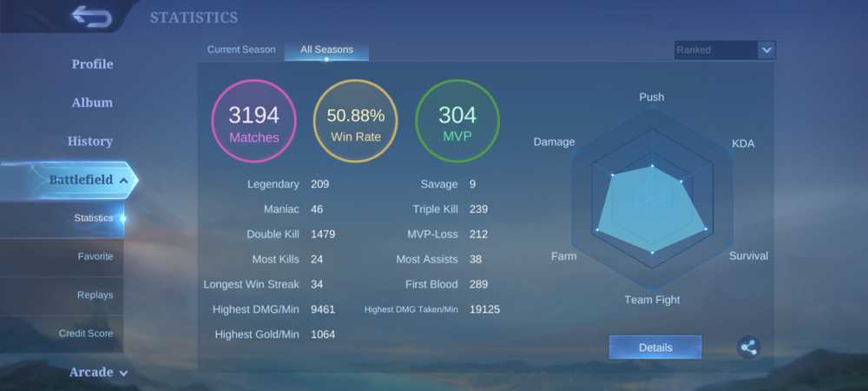Share statistics with the share icon
Image resolution: width=868 pixels, height=391 pixels.
point(748,348)
